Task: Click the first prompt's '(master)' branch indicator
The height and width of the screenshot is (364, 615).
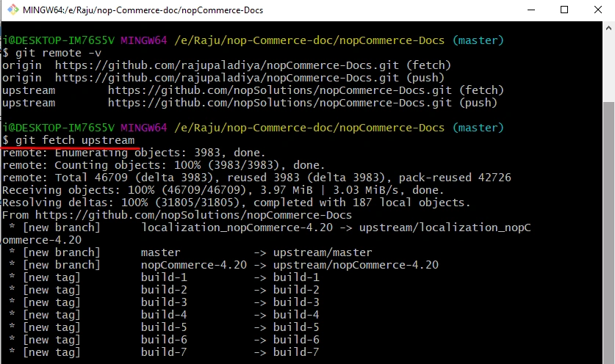Action: click(x=478, y=41)
